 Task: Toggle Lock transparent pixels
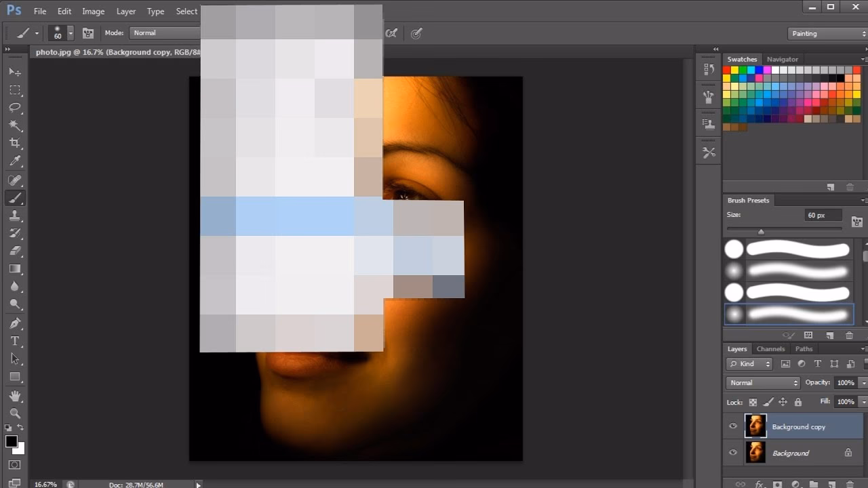pos(753,402)
